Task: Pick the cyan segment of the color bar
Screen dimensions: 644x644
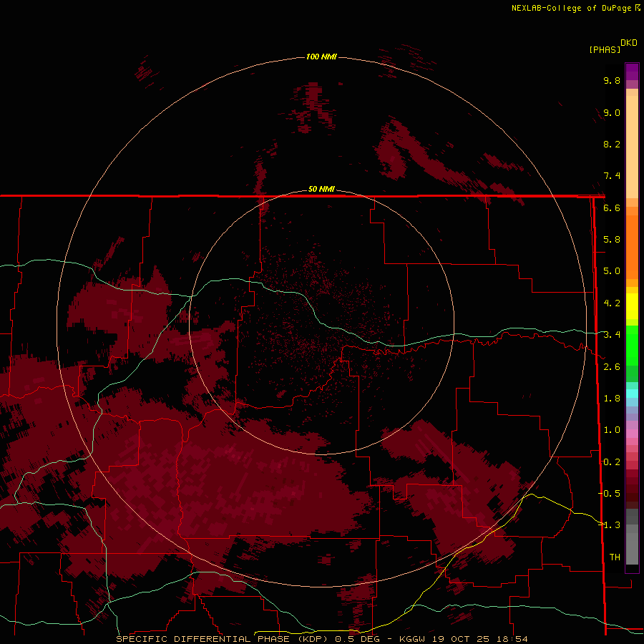Action: (x=632, y=394)
